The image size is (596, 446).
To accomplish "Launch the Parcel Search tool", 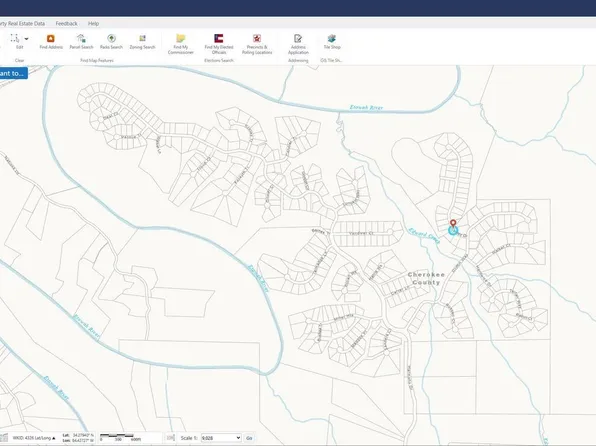I will pyautogui.click(x=81, y=41).
